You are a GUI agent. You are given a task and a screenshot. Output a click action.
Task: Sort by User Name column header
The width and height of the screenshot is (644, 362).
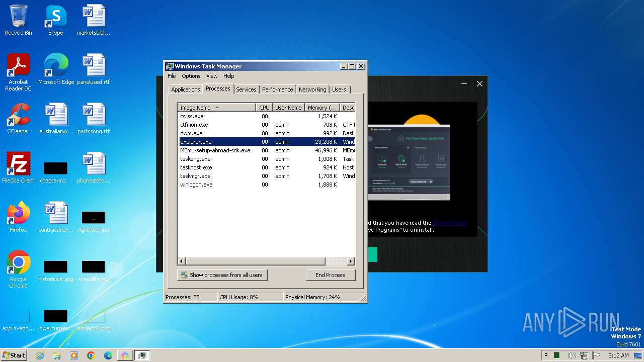coord(288,108)
